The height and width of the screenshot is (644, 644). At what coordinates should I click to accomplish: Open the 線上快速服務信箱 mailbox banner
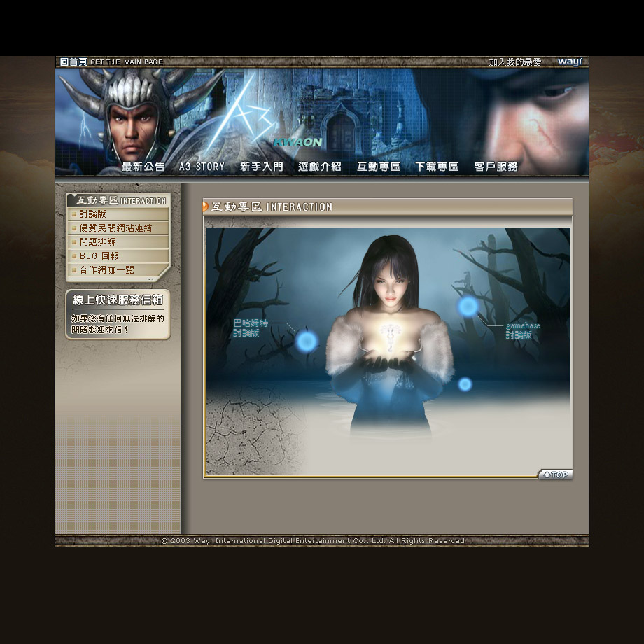click(x=118, y=314)
